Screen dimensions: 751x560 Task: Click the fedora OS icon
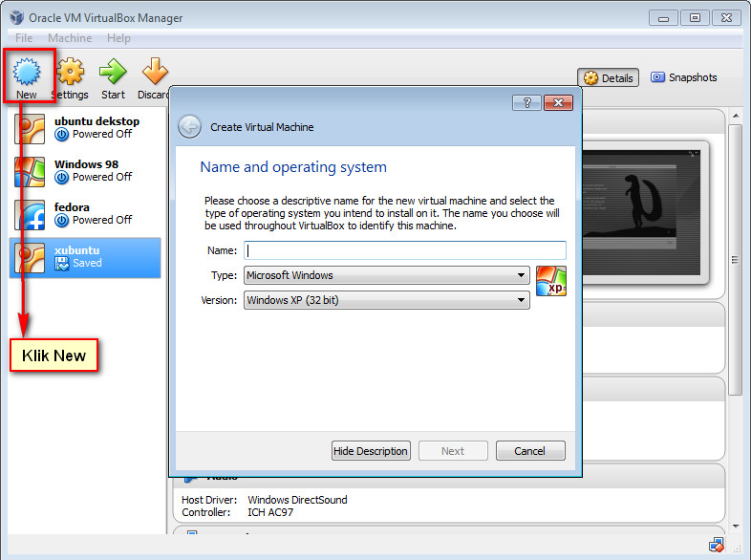(30, 215)
